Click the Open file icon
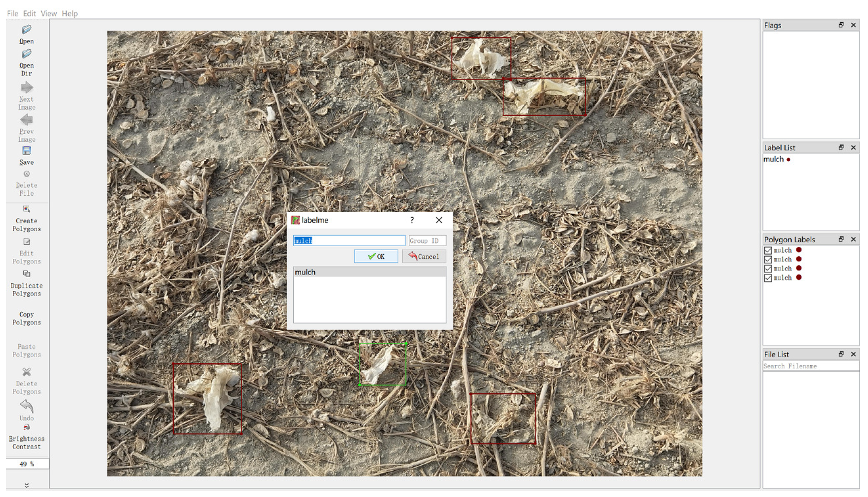Viewport: 868px width, 497px height. click(x=27, y=30)
